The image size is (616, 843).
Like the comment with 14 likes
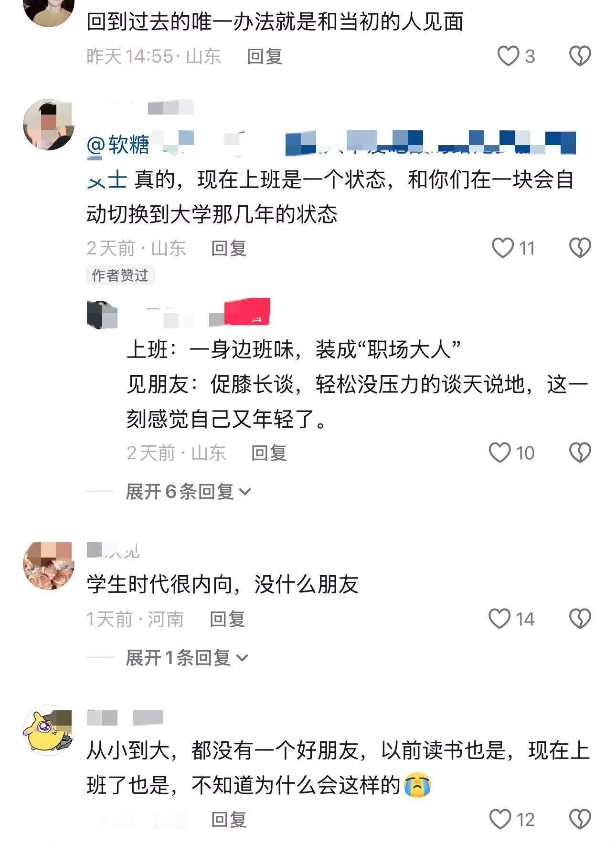500,619
